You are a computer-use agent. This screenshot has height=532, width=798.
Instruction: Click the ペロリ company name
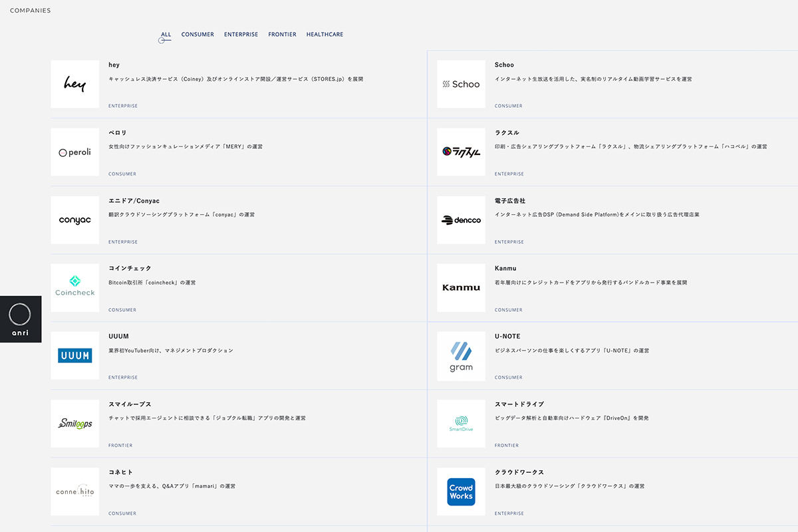[117, 133]
